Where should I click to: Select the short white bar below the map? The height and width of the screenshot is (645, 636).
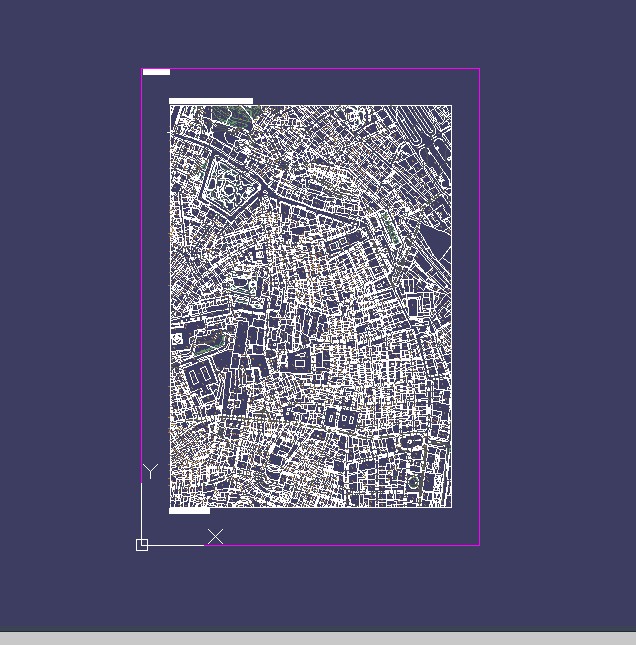(x=189, y=511)
